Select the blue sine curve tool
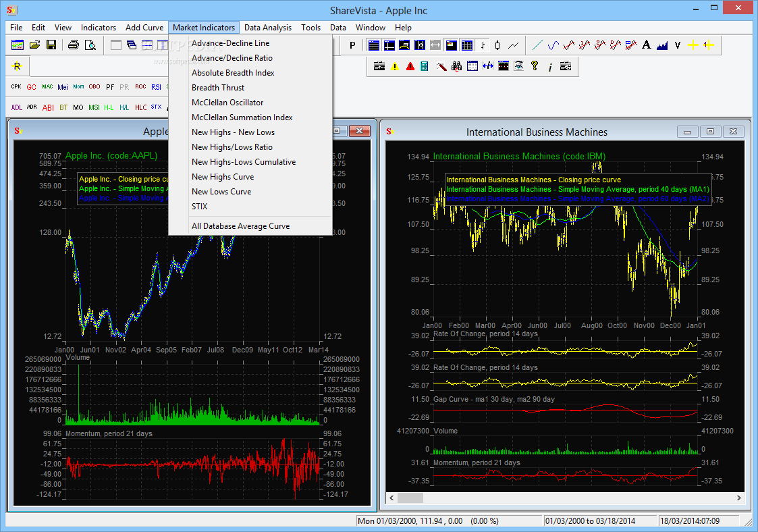The width and height of the screenshot is (758, 532). coord(553,45)
